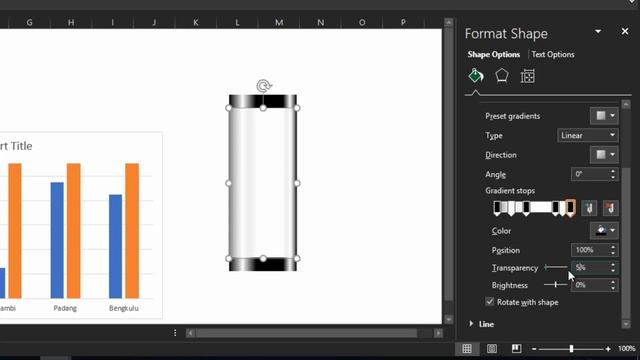Select column header M

279,22
